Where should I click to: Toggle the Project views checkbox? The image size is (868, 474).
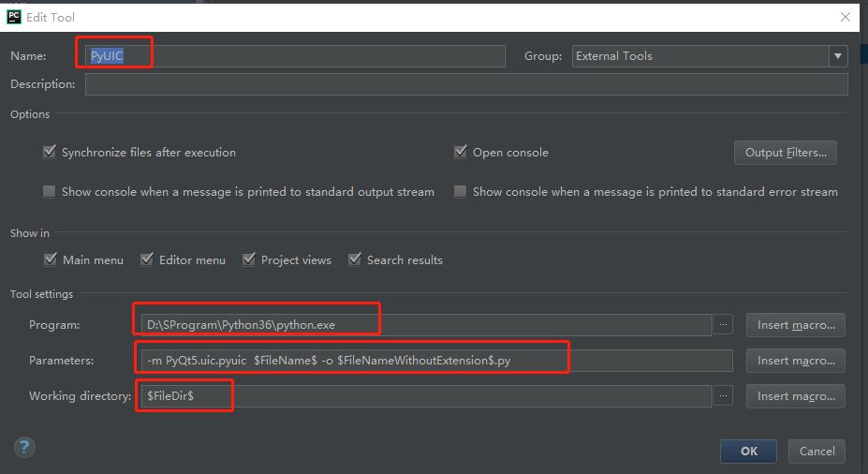coord(249,259)
